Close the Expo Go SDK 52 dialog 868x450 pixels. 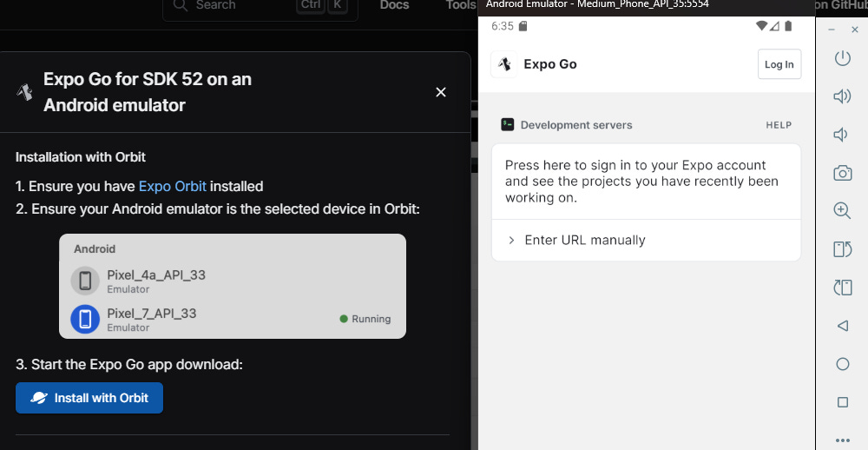click(441, 92)
